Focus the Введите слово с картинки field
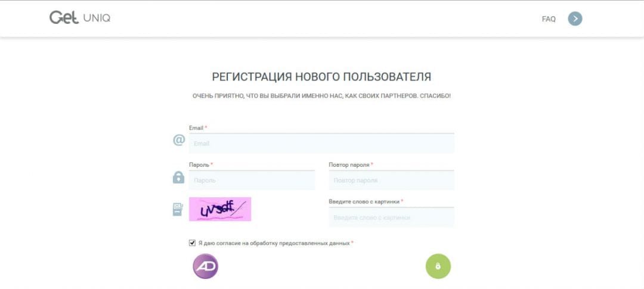This screenshot has height=289, width=644. (x=391, y=217)
